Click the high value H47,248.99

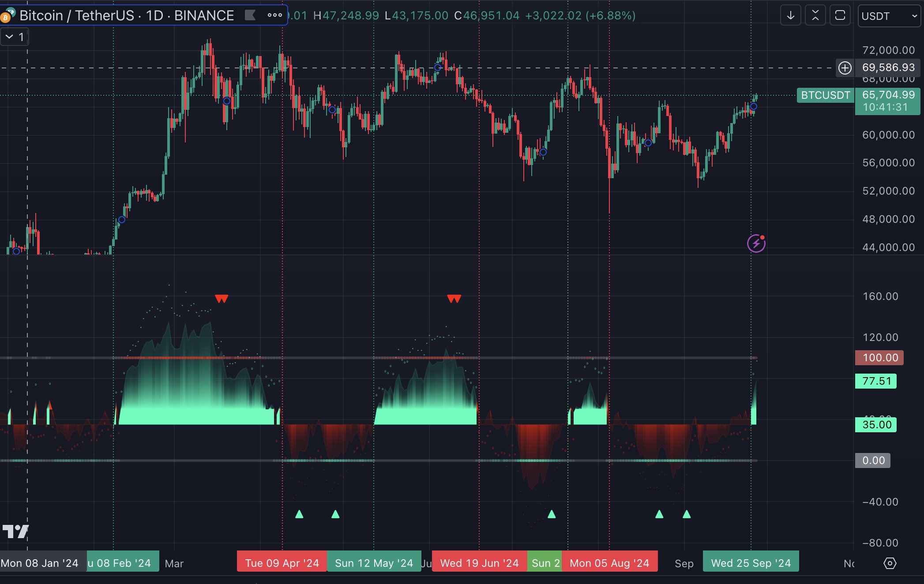[x=346, y=15]
